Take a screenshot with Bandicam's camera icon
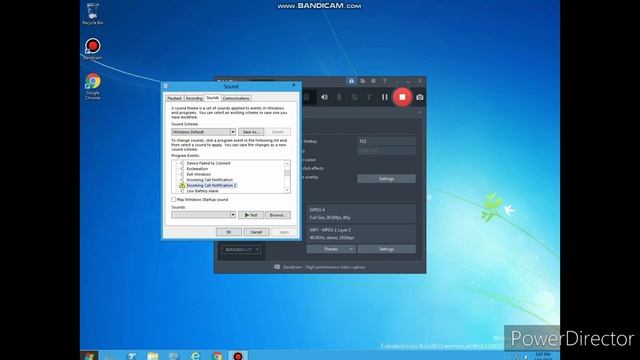Image resolution: width=640 pixels, height=360 pixels. [x=420, y=98]
